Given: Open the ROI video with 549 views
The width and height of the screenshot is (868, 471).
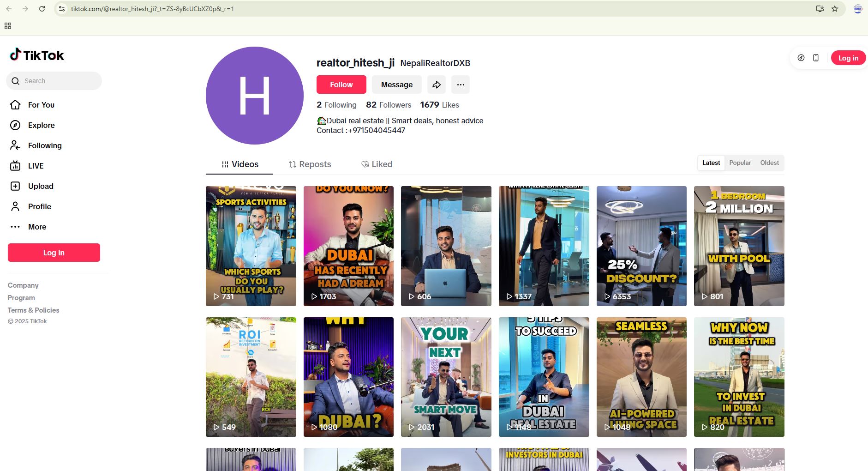Looking at the screenshot, I should tap(251, 377).
